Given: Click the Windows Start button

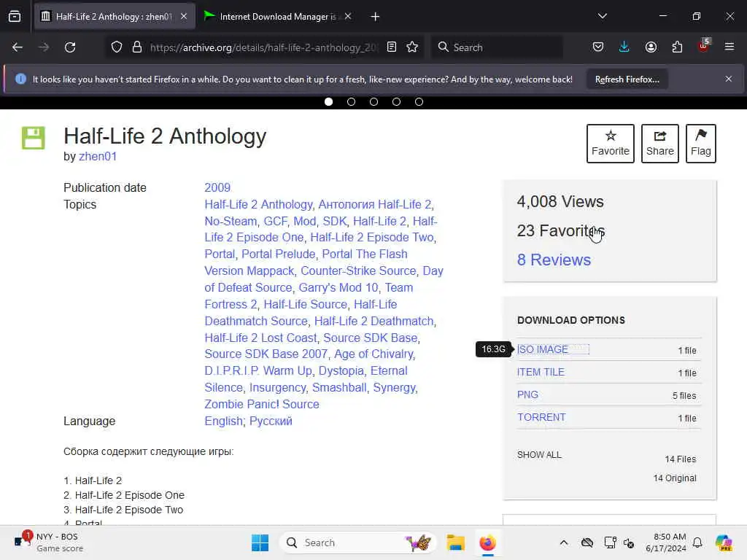Looking at the screenshot, I should coord(260,542).
